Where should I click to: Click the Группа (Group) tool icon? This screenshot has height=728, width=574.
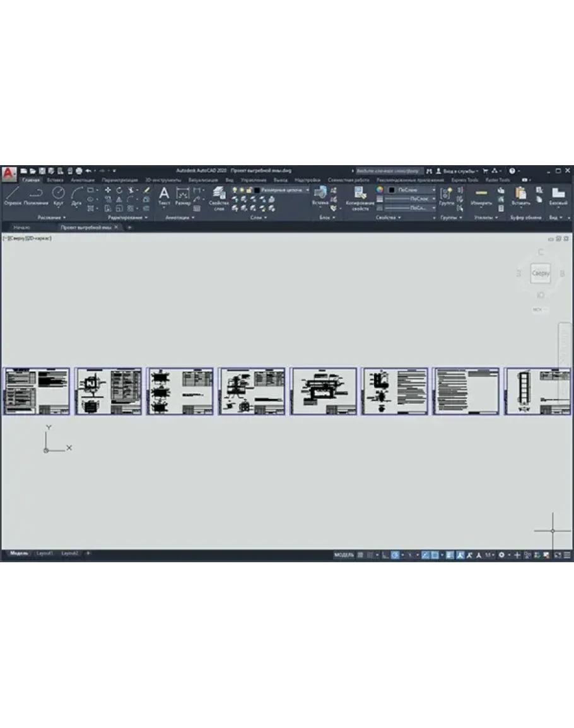(x=447, y=194)
